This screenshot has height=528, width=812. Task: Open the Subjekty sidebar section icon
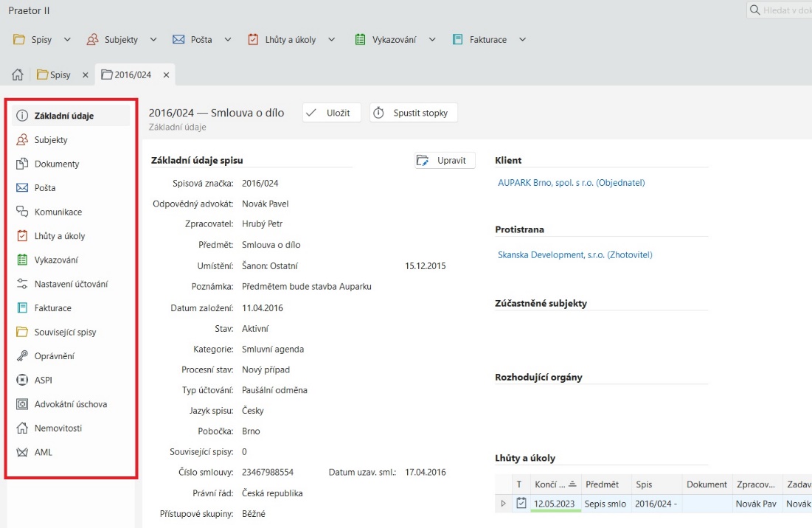(22, 140)
